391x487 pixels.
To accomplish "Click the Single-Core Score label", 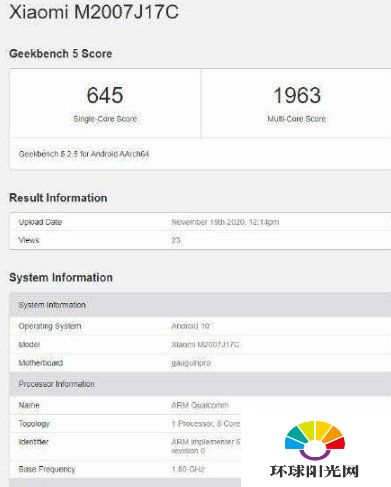I will [105, 119].
